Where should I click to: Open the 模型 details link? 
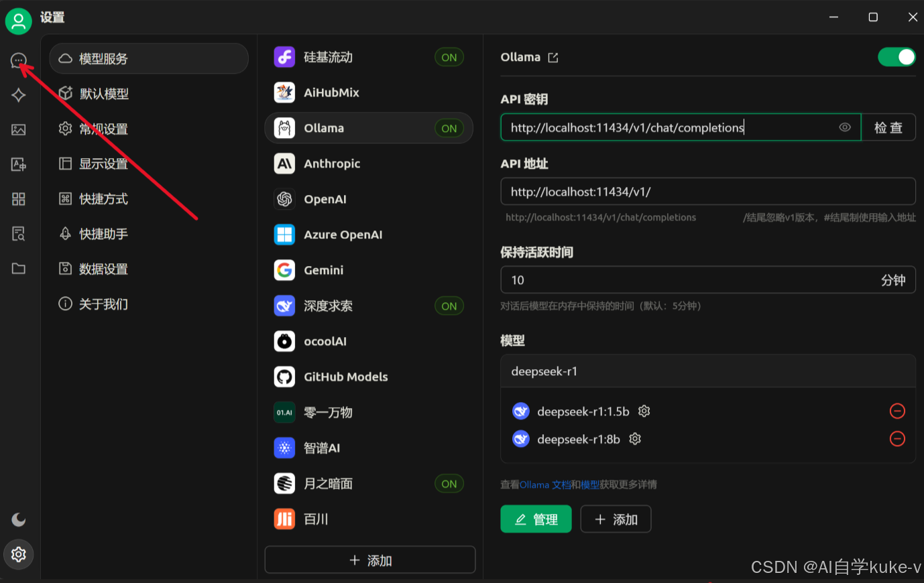[590, 484]
